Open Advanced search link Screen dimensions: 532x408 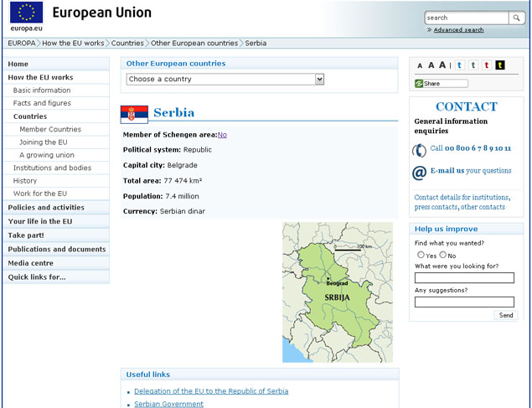point(459,30)
